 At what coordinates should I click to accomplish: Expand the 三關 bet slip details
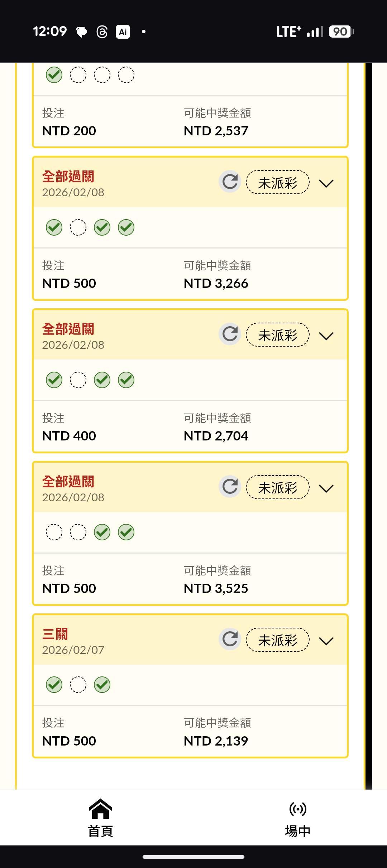(x=326, y=641)
